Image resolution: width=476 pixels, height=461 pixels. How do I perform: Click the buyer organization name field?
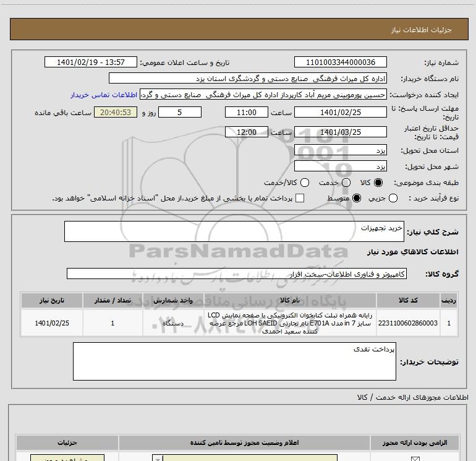click(248, 78)
